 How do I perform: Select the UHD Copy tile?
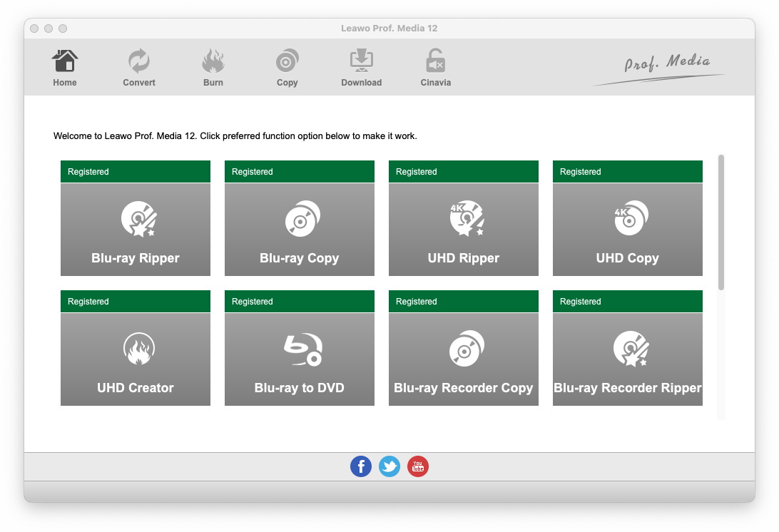coord(628,230)
